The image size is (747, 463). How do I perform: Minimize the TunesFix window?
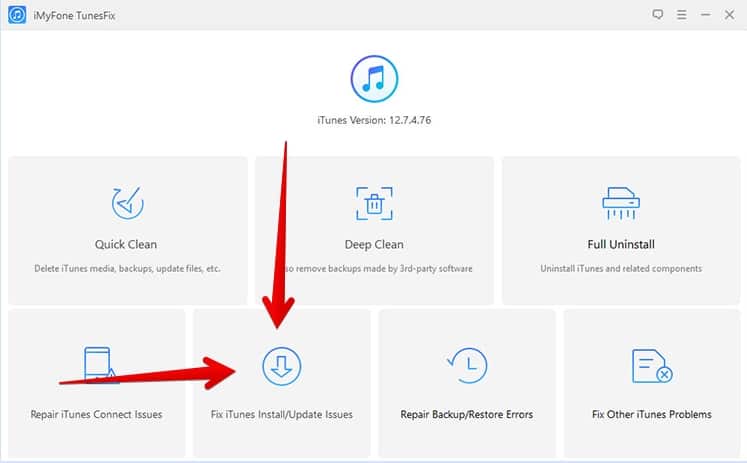[x=706, y=15]
